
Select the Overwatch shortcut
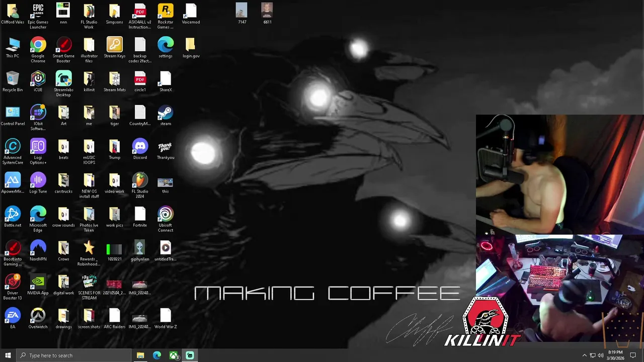tap(38, 316)
